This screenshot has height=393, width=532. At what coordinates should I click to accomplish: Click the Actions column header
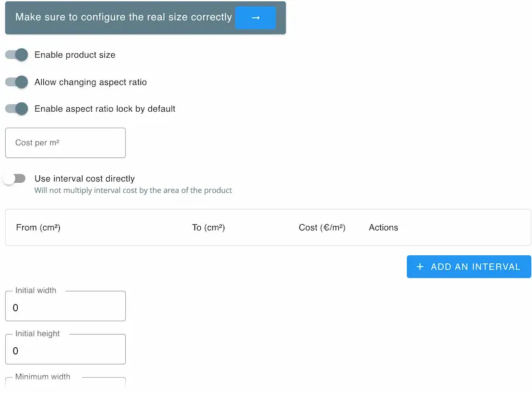(x=383, y=227)
